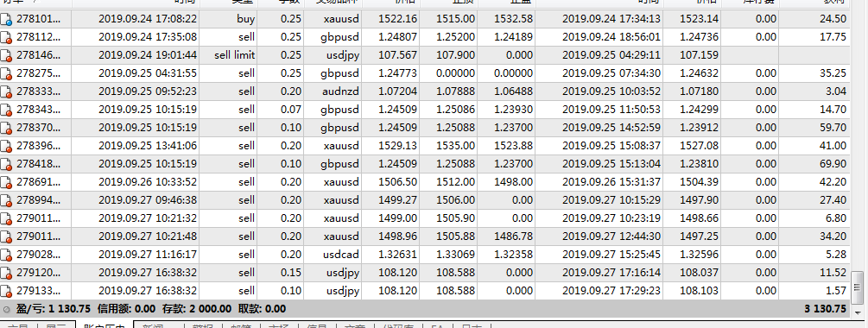Screen dimensions: 868x328
Task: Click the vertical scrollbar thumb
Action: click(857, 287)
